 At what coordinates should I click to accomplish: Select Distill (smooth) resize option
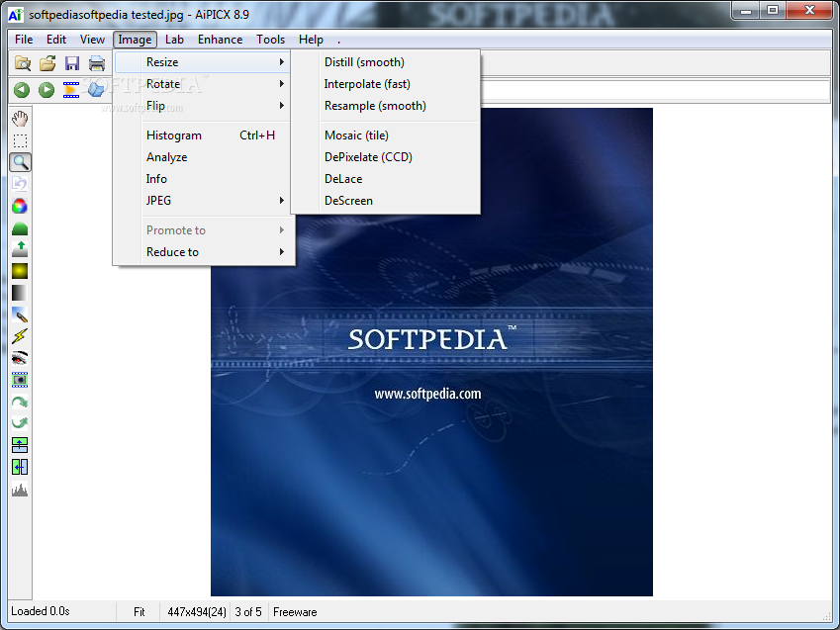[385, 62]
